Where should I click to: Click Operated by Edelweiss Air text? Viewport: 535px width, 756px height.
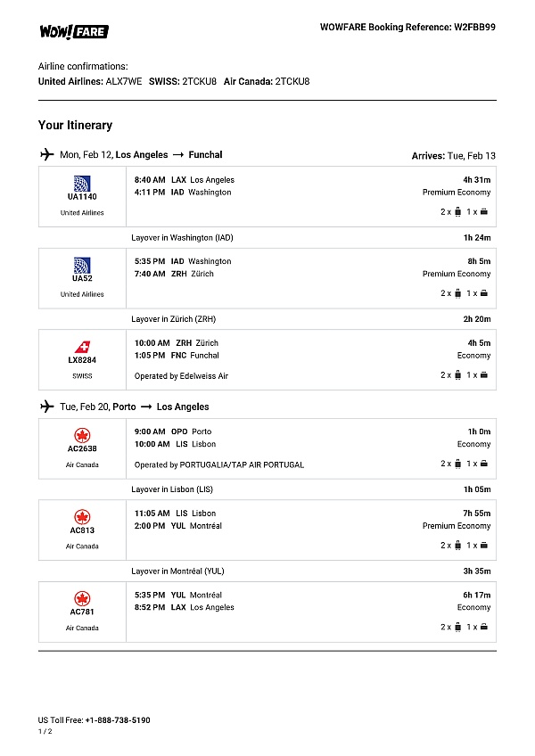tap(181, 376)
